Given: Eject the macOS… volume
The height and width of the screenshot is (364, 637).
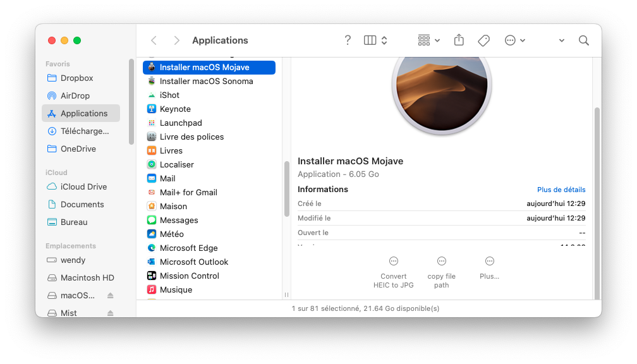Looking at the screenshot, I should point(111,295).
